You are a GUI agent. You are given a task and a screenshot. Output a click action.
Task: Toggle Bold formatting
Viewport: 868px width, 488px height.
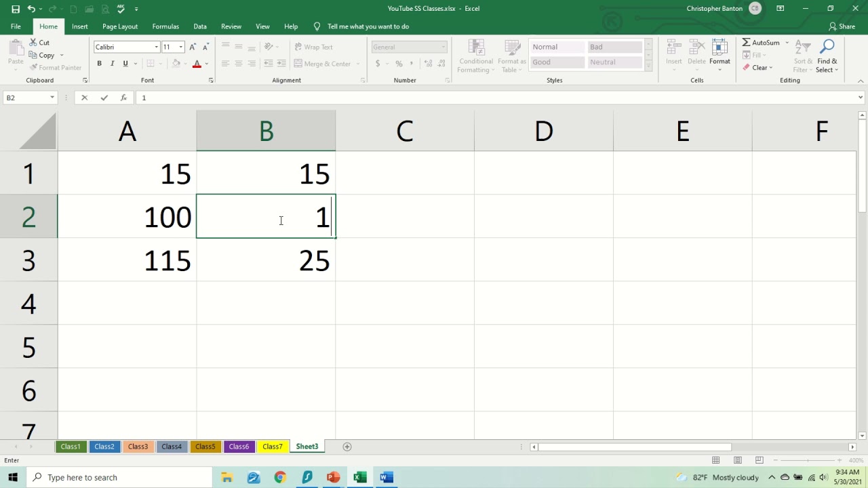tap(99, 64)
